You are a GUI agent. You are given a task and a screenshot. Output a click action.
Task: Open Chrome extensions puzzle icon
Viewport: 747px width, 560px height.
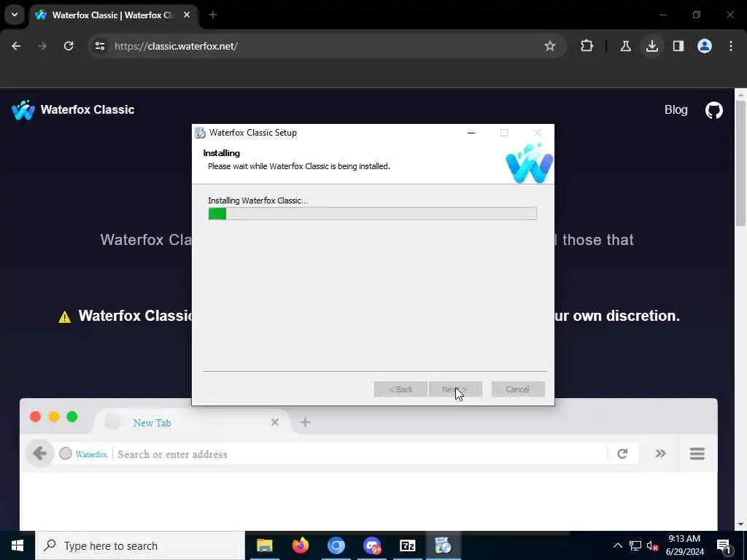coord(587,46)
